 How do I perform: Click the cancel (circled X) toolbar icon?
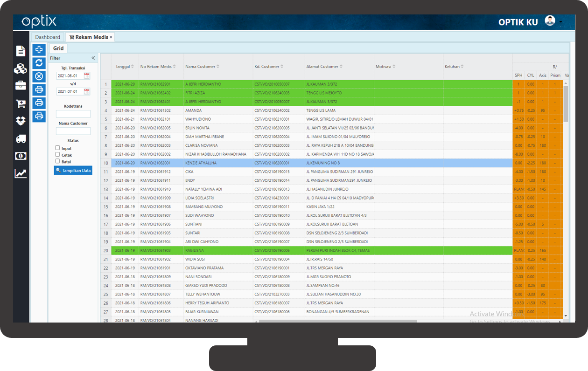39,76
